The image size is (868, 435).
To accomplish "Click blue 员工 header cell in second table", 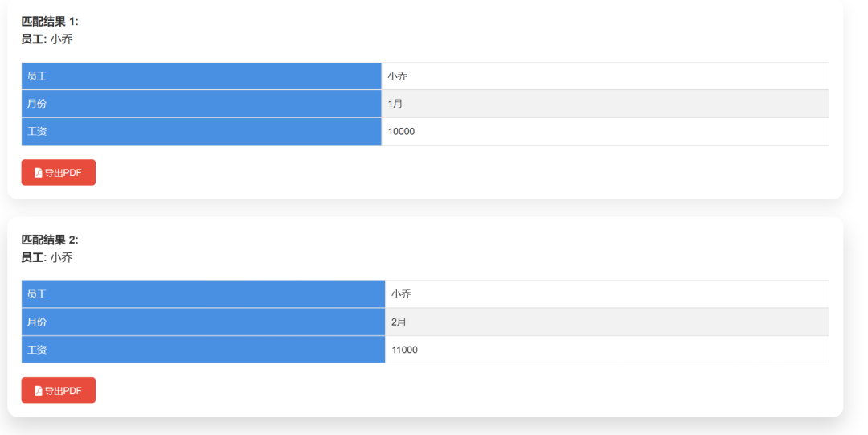I will (203, 294).
